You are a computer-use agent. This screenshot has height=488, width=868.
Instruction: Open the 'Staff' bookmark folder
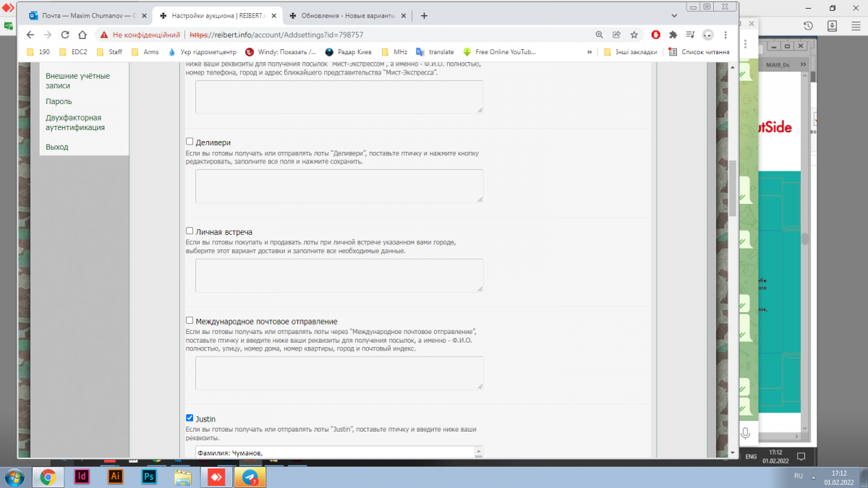109,52
